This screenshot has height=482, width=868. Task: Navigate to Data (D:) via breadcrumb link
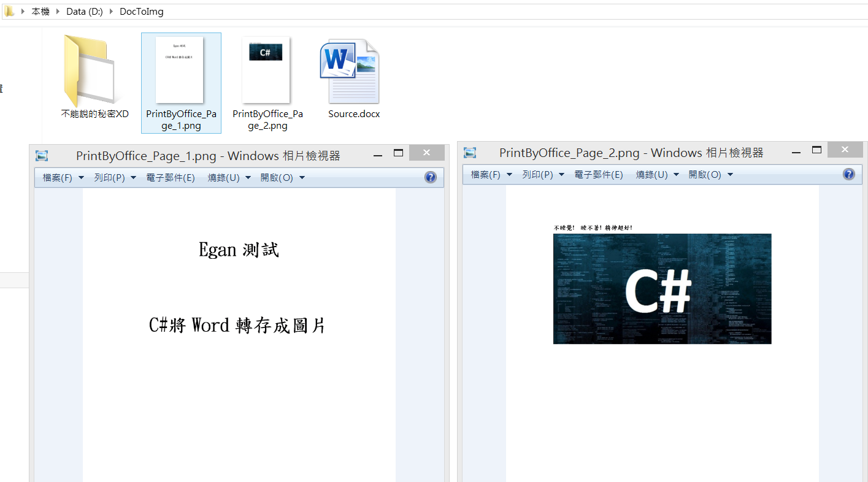point(84,11)
